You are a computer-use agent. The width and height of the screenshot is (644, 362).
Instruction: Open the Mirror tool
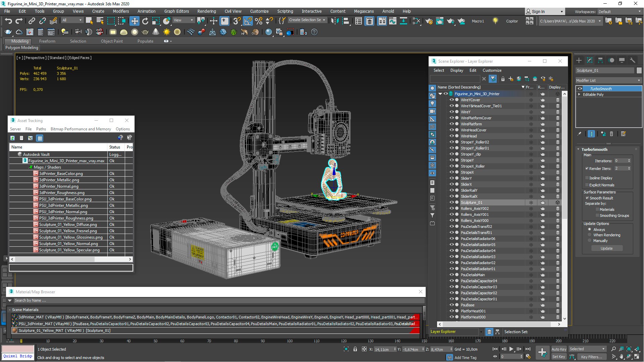click(334, 21)
